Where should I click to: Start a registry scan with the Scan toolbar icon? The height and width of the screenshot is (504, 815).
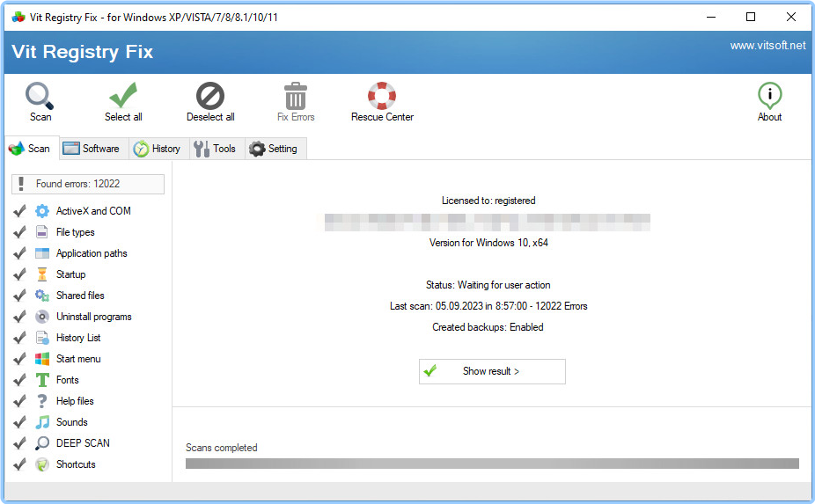tap(40, 96)
